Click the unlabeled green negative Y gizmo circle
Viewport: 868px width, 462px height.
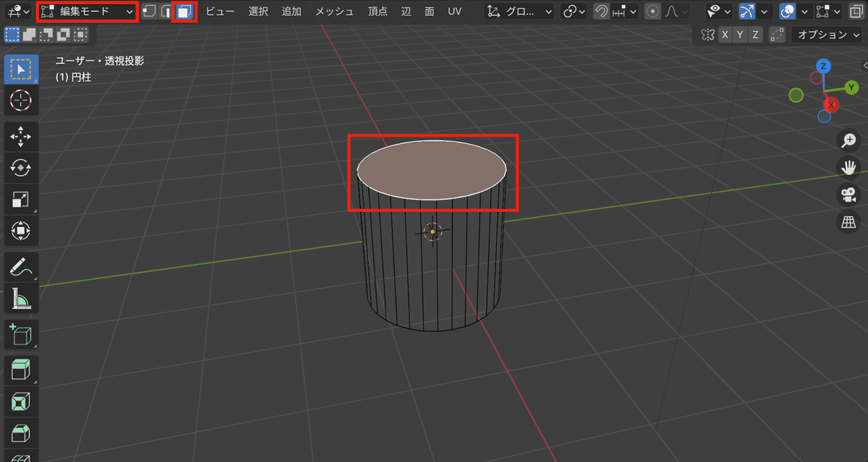[x=796, y=95]
